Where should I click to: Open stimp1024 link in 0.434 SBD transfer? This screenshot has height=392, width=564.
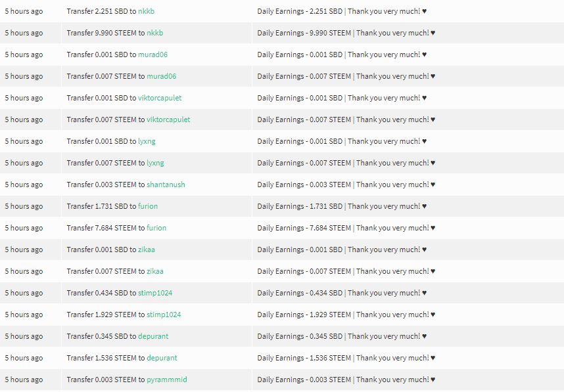tap(155, 293)
